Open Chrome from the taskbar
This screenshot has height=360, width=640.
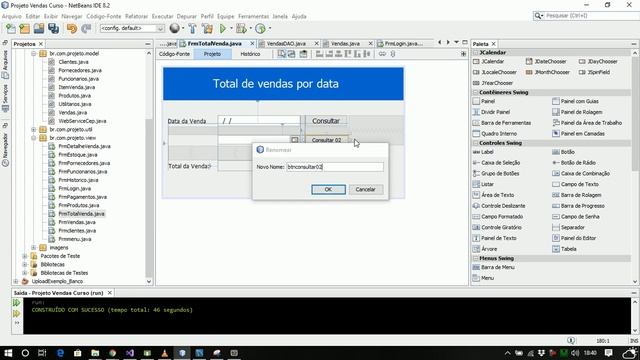pyautogui.click(x=113, y=353)
